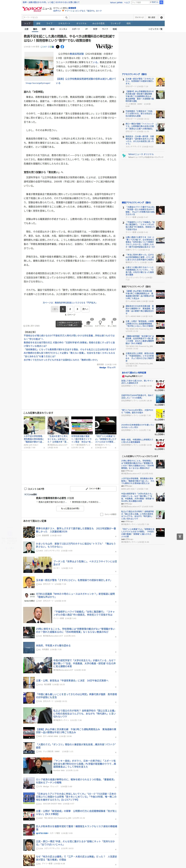Open next page link 教員免許単位削減
The height and width of the screenshot is (868, 186).
[70, 303]
